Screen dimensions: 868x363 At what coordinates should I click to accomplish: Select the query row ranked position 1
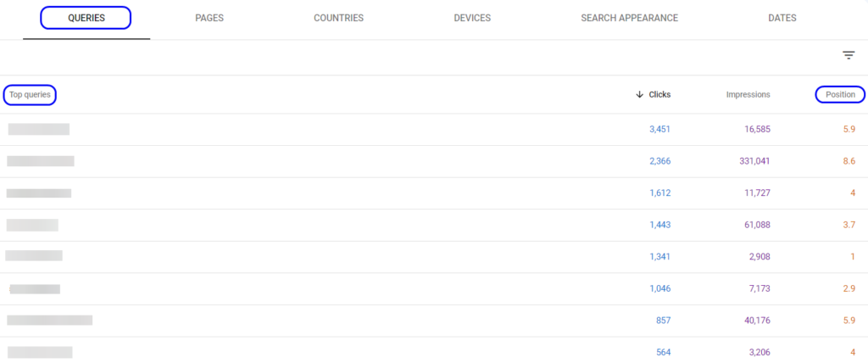tap(34, 256)
